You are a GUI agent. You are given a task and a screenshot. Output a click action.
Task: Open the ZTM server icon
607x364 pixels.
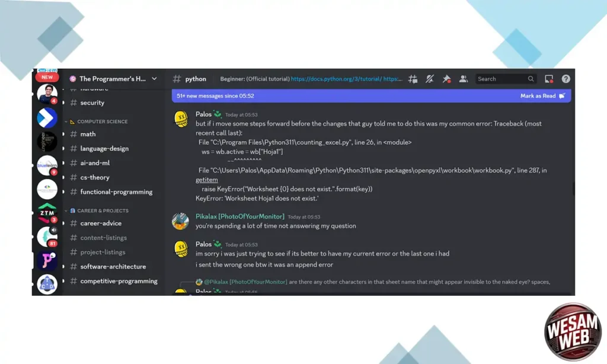[47, 212]
